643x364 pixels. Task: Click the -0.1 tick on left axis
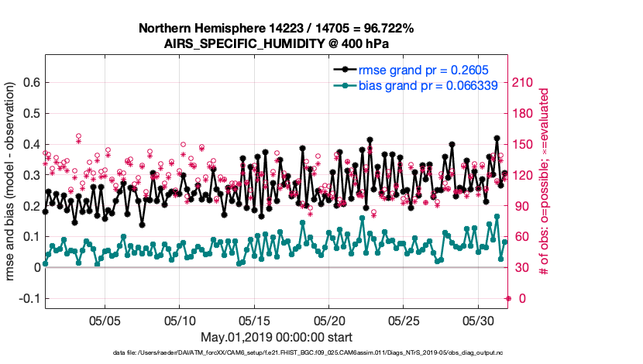click(x=29, y=298)
